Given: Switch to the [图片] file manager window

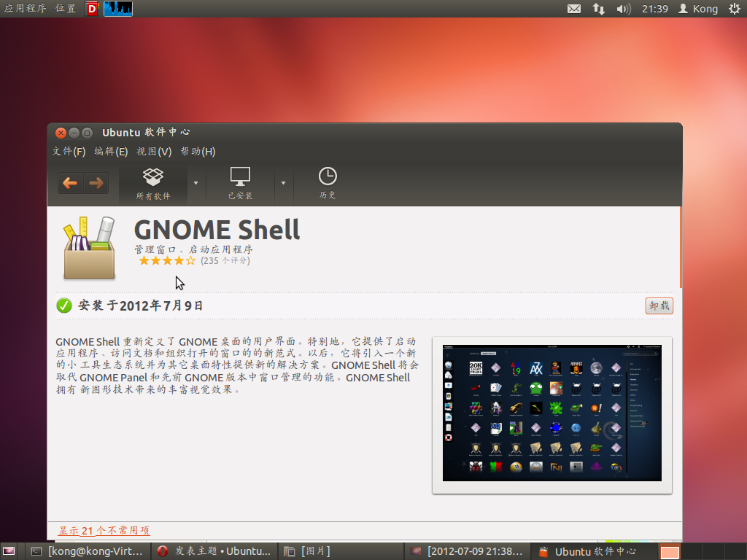Looking at the screenshot, I should 341,551.
